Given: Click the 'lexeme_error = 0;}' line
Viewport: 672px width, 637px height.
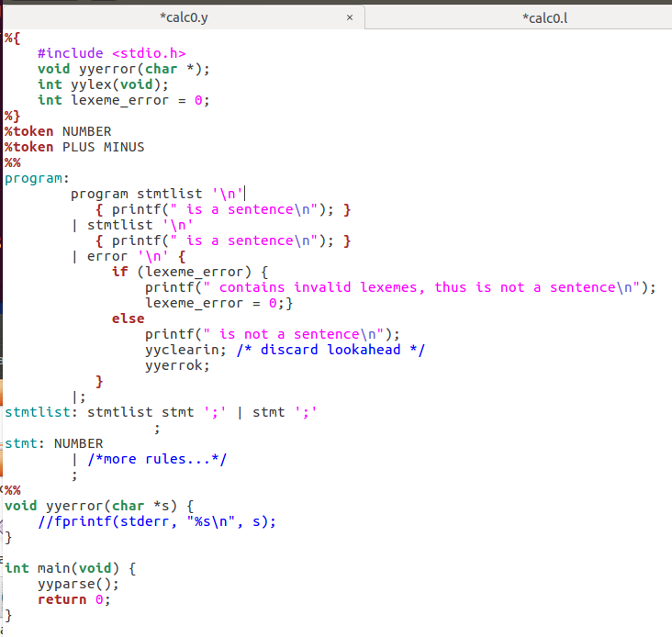Looking at the screenshot, I should (x=218, y=303).
